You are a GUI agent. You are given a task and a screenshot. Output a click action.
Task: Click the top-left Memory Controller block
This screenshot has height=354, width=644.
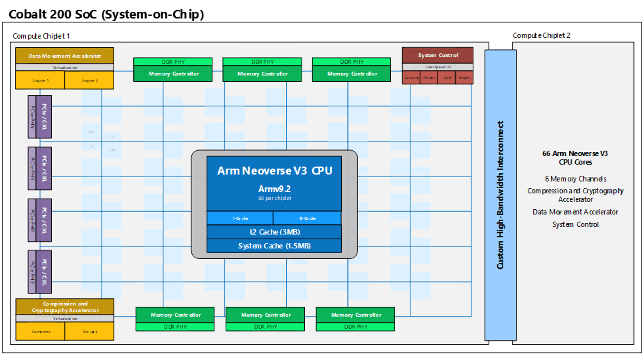click(x=173, y=73)
